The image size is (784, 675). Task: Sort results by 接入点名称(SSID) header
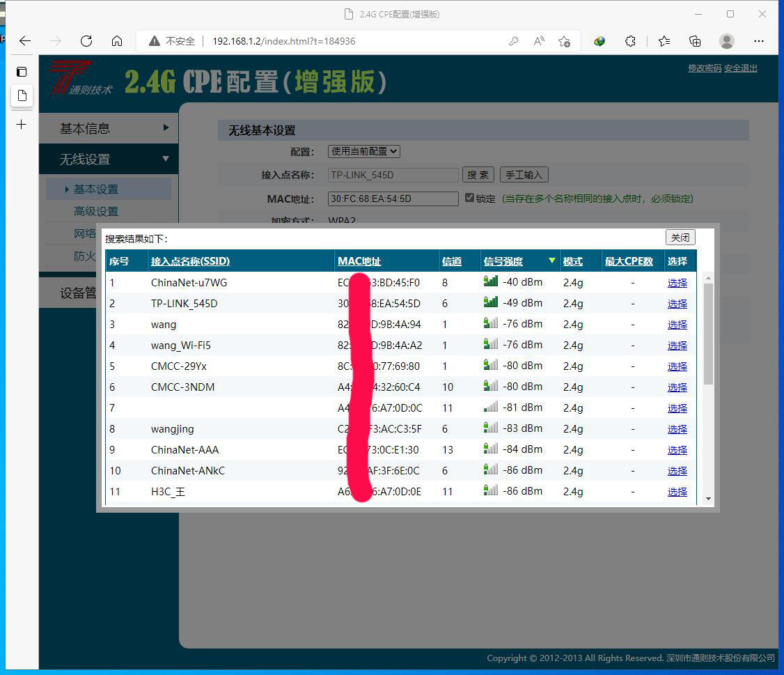[x=191, y=261]
